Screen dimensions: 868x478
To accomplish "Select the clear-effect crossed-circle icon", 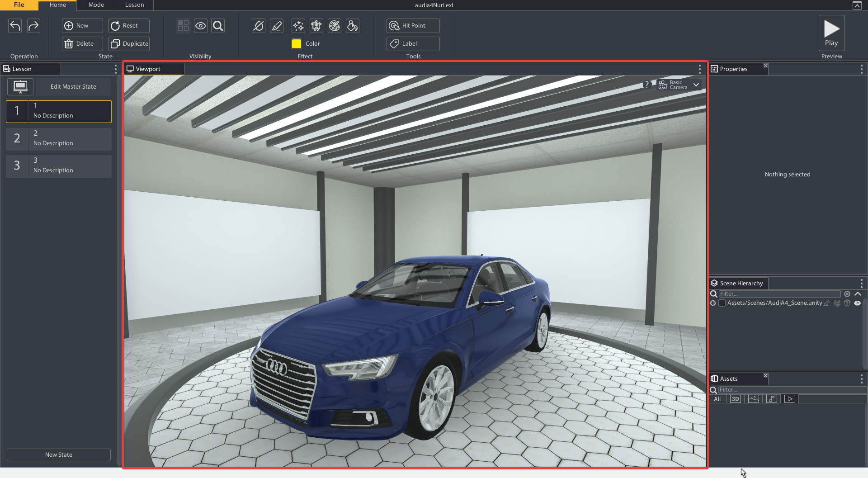I will point(259,26).
